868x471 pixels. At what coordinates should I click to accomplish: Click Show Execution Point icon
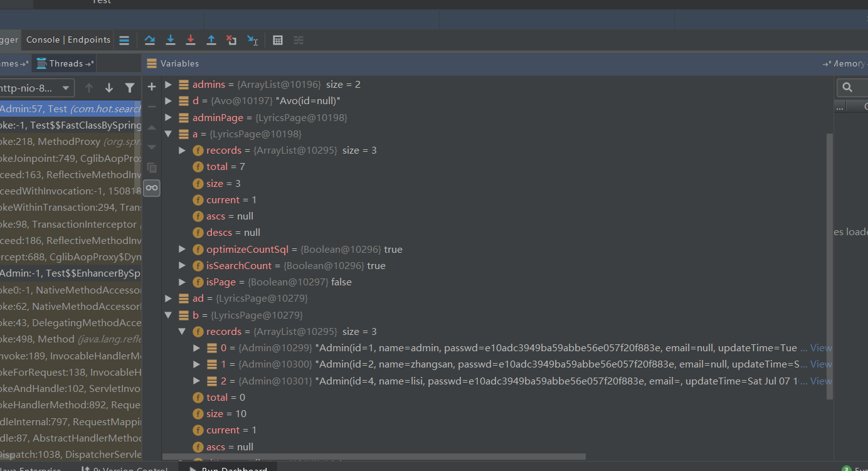(x=124, y=40)
